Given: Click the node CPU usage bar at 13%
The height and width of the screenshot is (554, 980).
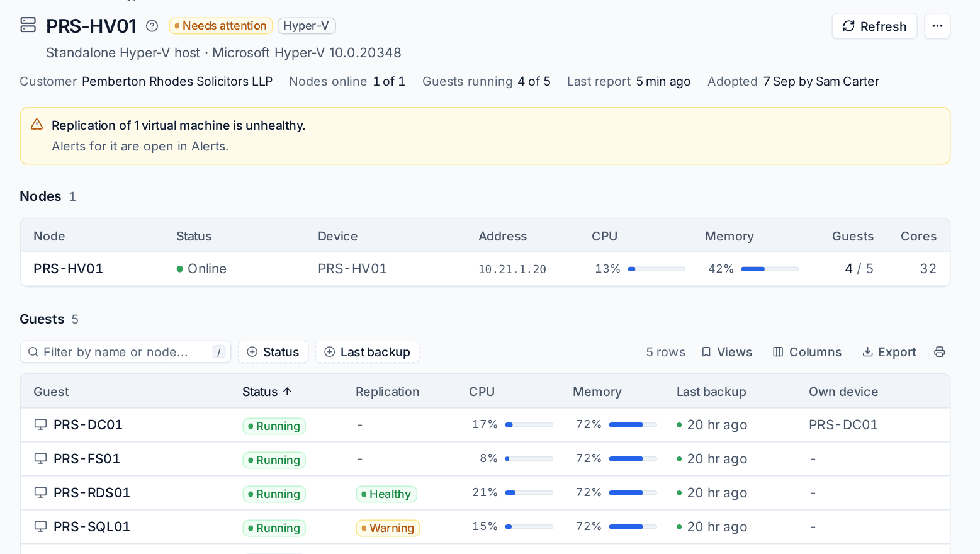Looking at the screenshot, I should click(x=656, y=269).
